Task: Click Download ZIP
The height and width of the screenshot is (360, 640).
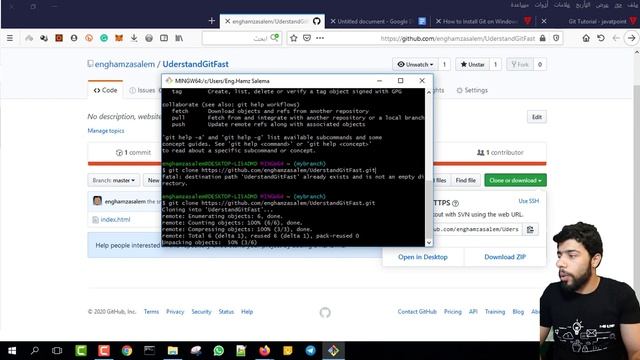Action: [x=505, y=257]
